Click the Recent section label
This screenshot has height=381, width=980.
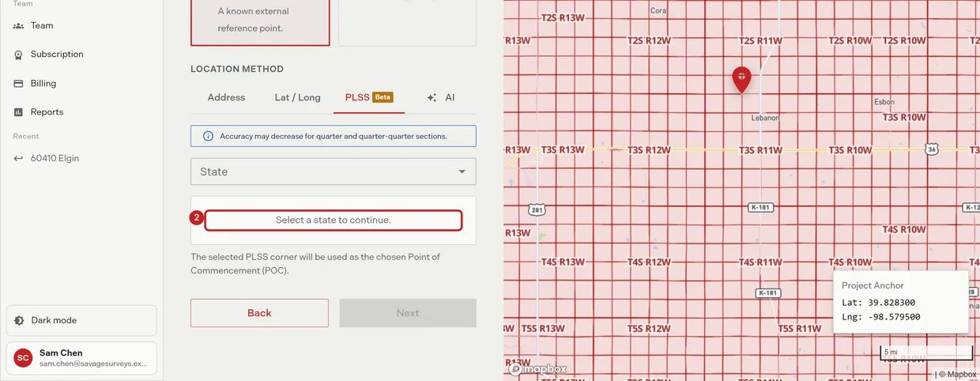tap(26, 136)
